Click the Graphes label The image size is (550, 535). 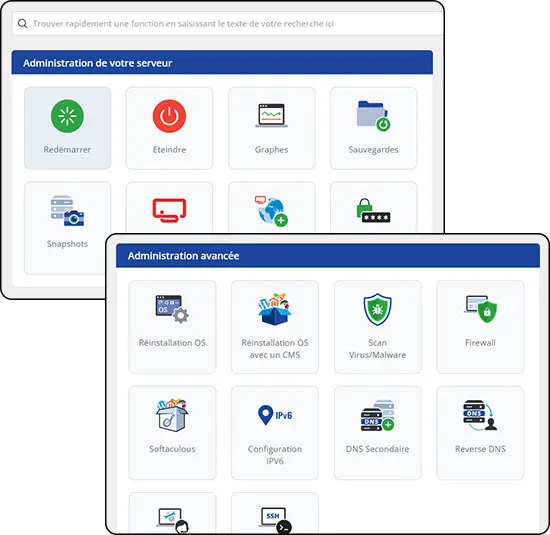pyautogui.click(x=271, y=150)
